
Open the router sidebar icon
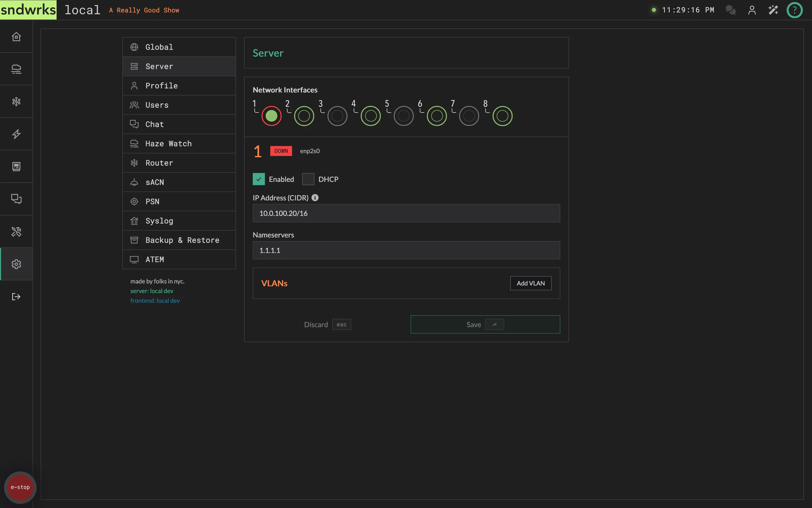16,101
